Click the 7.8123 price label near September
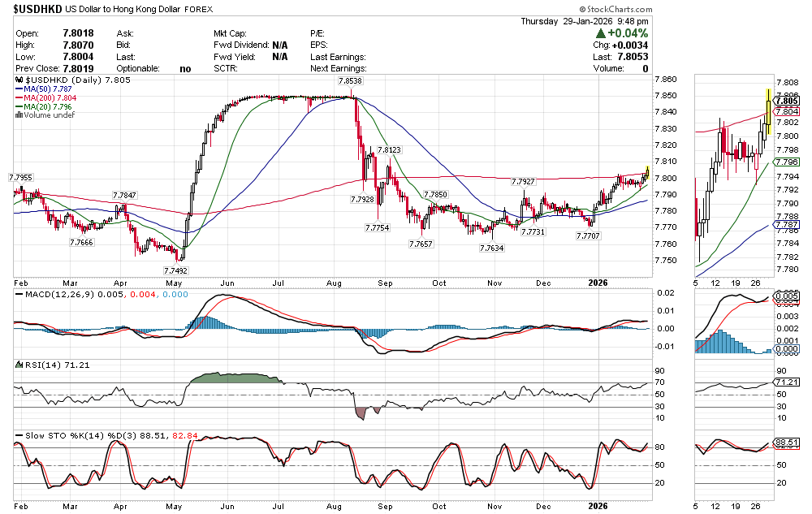 pyautogui.click(x=389, y=150)
